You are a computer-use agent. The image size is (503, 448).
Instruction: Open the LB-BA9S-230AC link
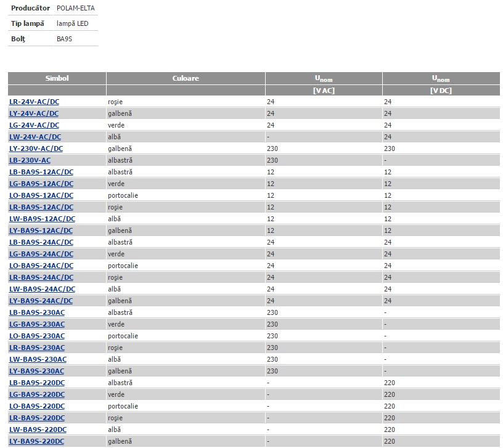[37, 312]
